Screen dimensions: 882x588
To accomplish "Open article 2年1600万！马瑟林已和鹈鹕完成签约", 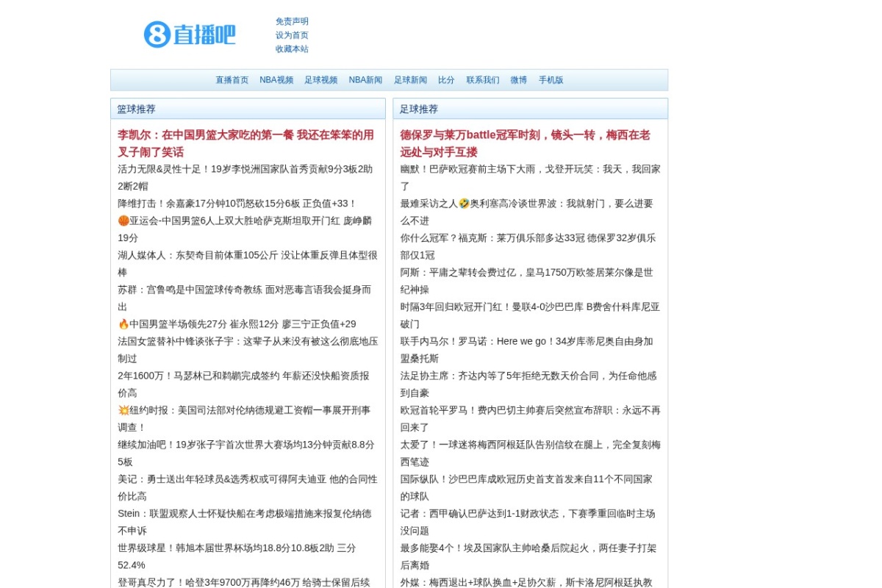I will point(244,384).
